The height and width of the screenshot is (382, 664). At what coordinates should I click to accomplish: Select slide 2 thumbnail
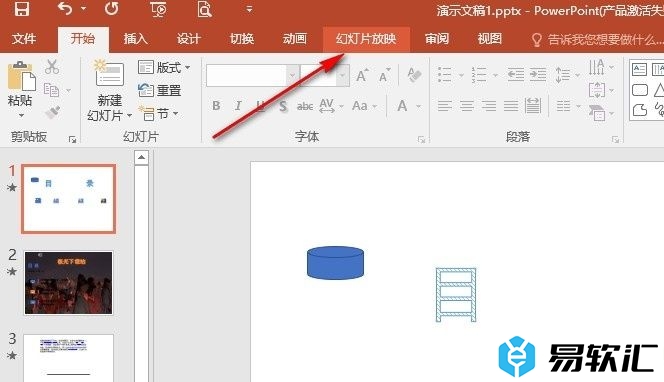pos(69,283)
